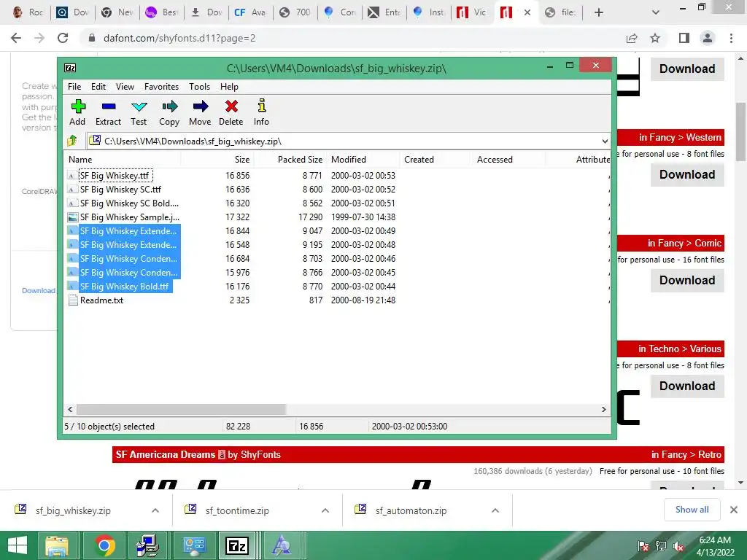747x560 pixels.
Task: Click Download under the Fancy > Western font
Action: point(687,174)
